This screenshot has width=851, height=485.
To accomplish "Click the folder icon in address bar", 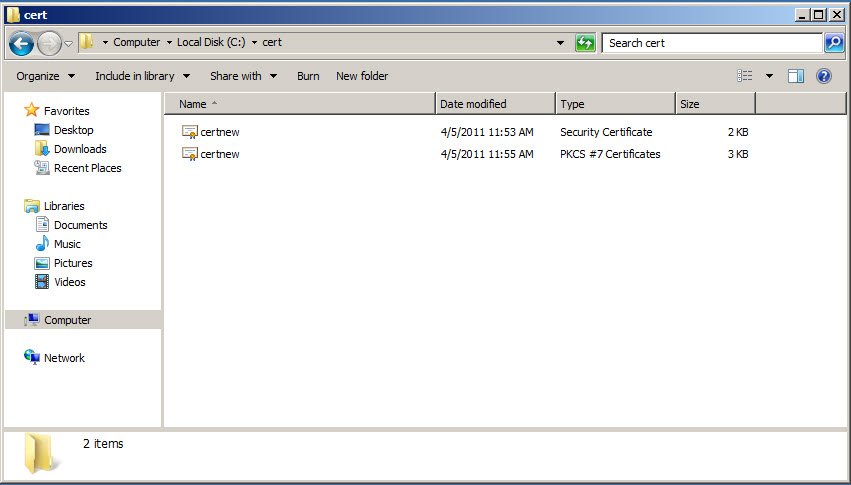I will point(86,42).
